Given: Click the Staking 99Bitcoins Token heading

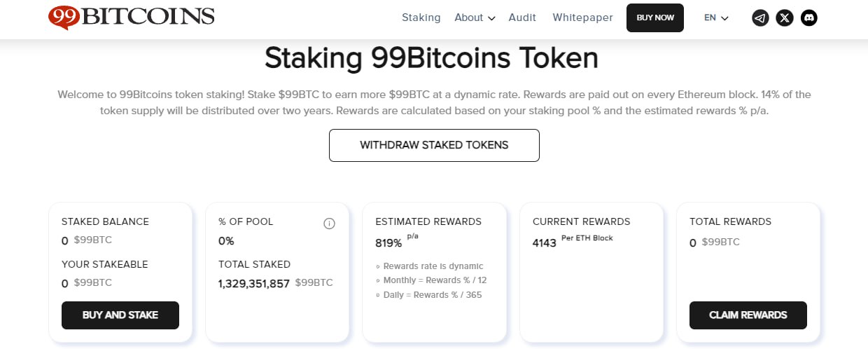Looking at the screenshot, I should pyautogui.click(x=431, y=58).
